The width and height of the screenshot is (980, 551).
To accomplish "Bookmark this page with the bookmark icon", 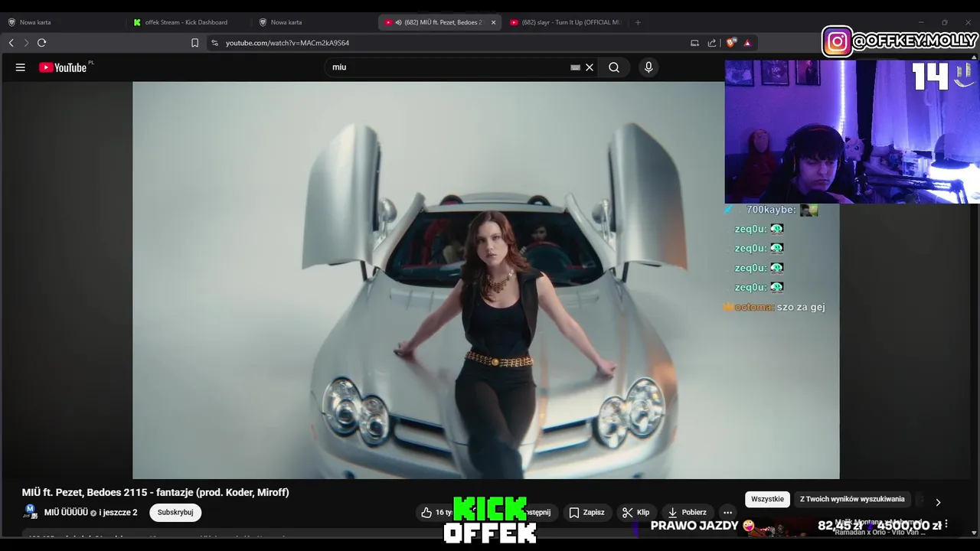I will point(194,43).
